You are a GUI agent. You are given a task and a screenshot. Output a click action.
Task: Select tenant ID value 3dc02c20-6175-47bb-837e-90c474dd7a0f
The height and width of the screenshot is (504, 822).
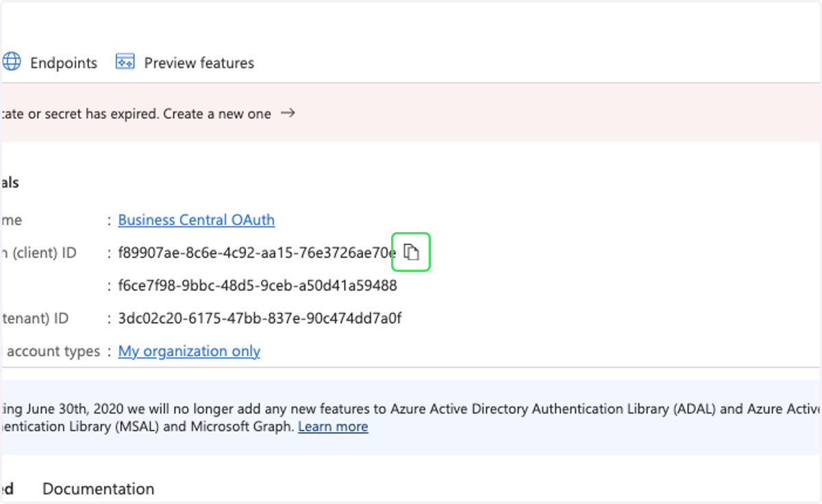[260, 318]
